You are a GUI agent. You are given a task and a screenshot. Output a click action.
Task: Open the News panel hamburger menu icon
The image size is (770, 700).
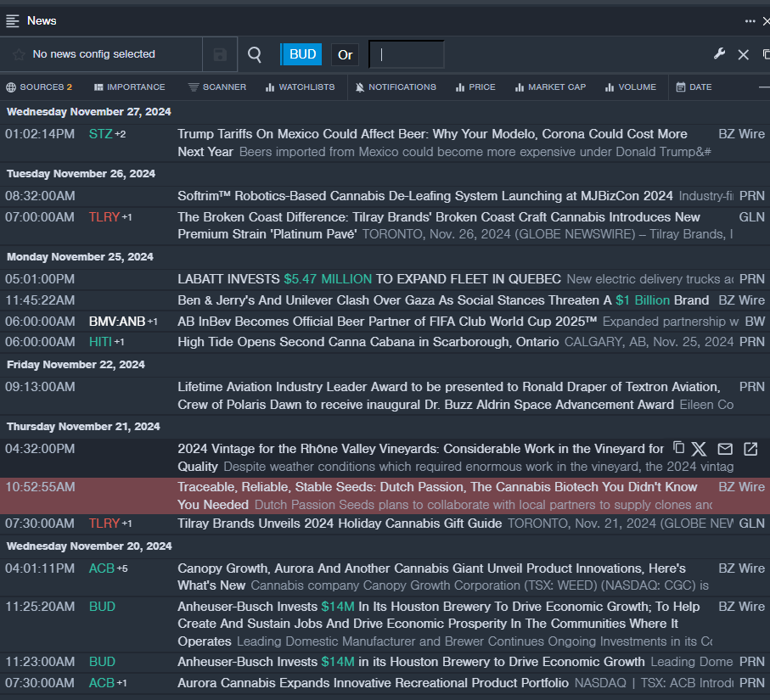tap(13, 20)
